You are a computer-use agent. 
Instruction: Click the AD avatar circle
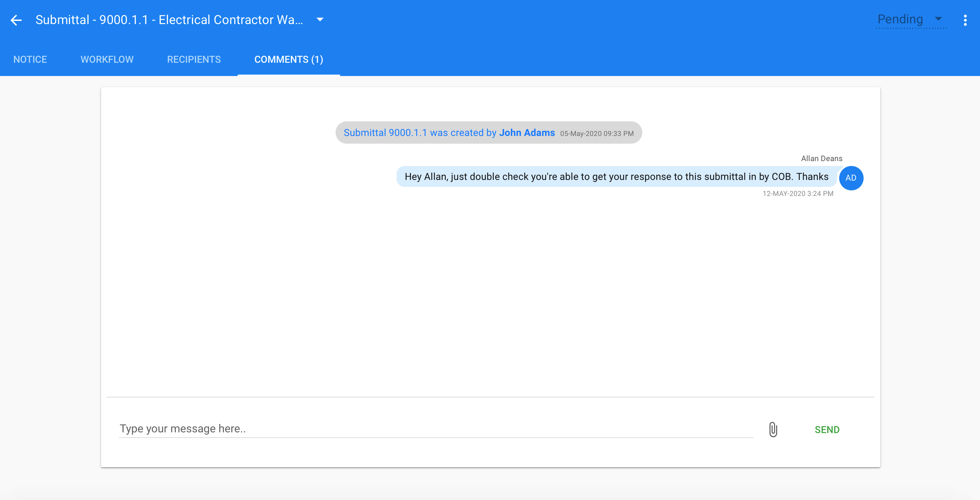(x=851, y=178)
